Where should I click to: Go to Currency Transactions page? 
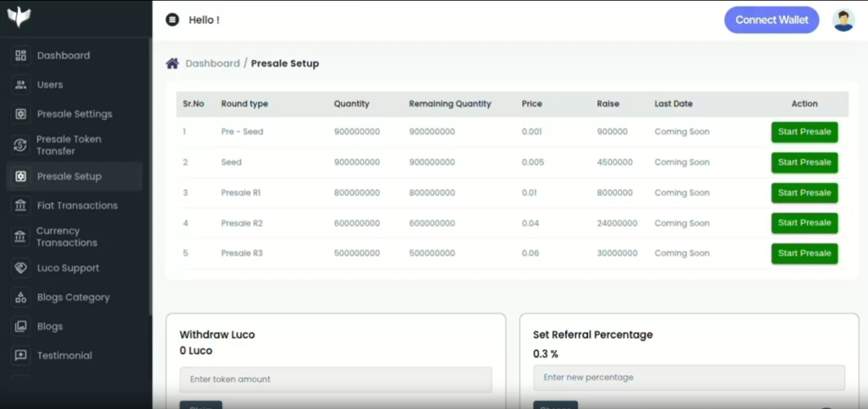point(67,237)
